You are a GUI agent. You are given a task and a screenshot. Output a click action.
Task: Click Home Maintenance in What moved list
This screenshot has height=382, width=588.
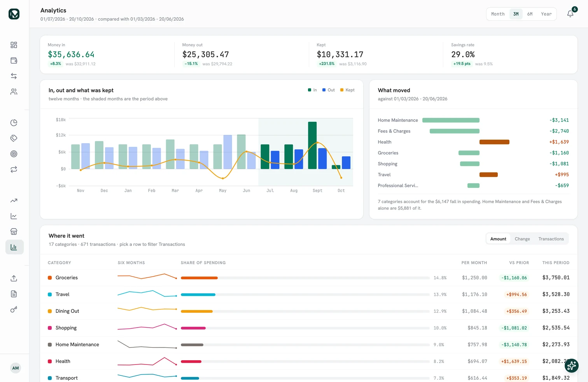pyautogui.click(x=398, y=120)
